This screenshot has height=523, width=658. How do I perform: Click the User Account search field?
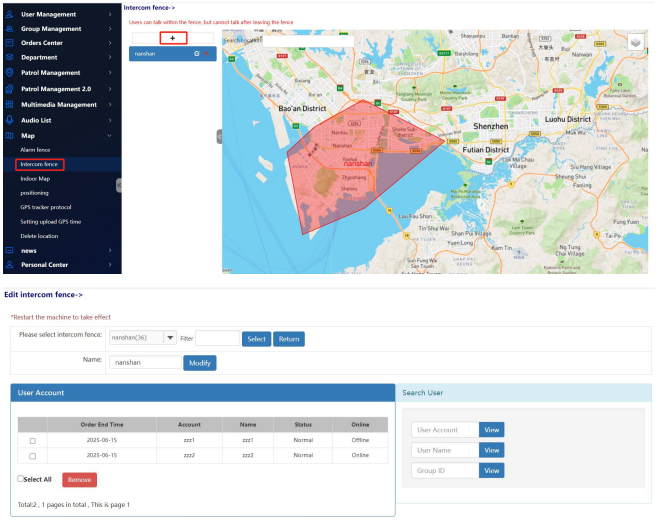(444, 430)
